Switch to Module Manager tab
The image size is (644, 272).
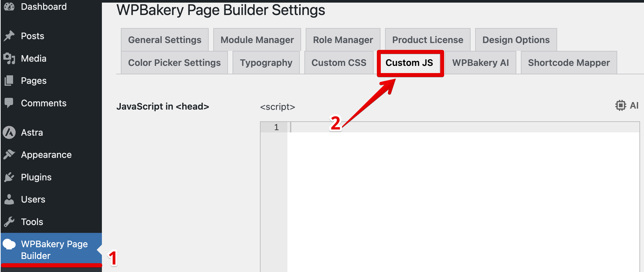click(257, 40)
